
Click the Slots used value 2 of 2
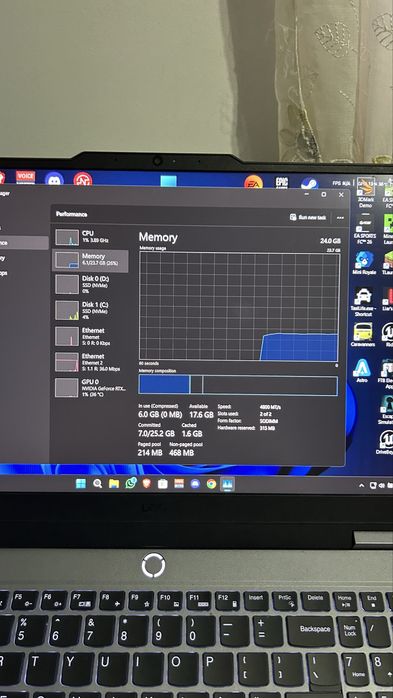click(x=266, y=414)
